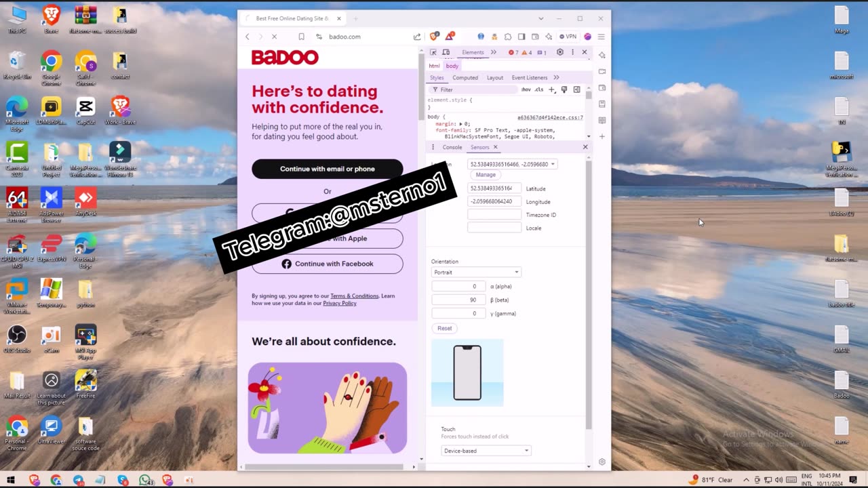Click Continue with email or phone

coord(328,169)
